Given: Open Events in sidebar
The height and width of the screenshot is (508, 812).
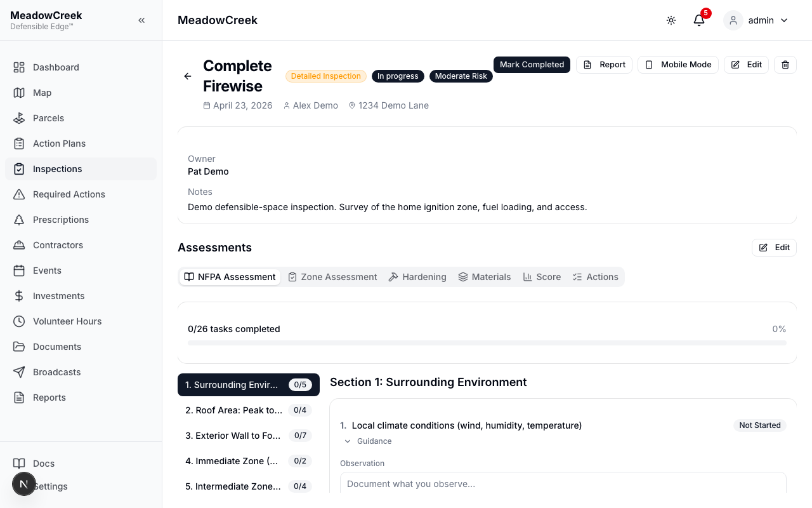Looking at the screenshot, I should (81, 271).
